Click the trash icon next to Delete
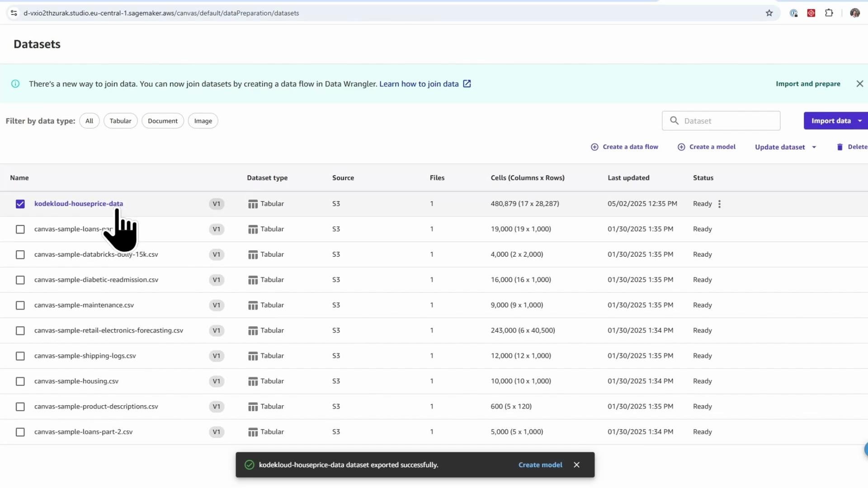The width and height of the screenshot is (868, 488). point(840,147)
